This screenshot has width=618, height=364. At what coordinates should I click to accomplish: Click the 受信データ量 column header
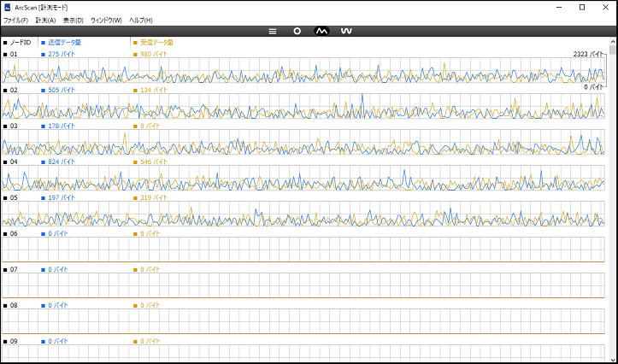tap(157, 43)
